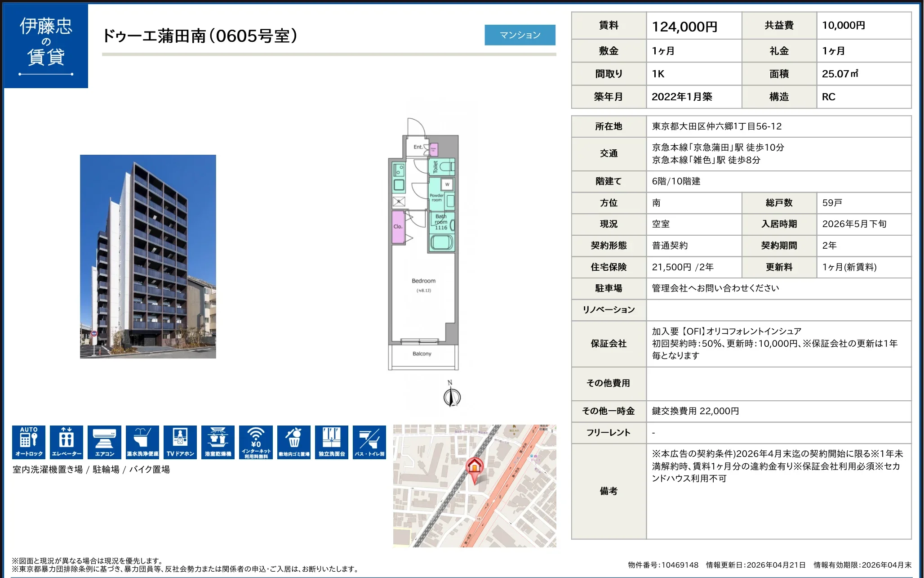Click the エアコン air conditioner icon
Image resolution: width=924 pixels, height=578 pixels.
(x=104, y=442)
